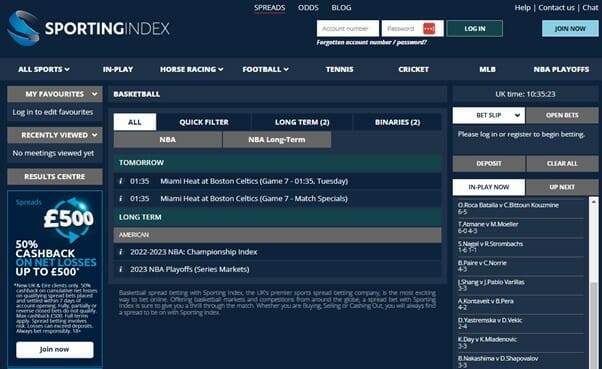Filter by NBA Long-Term
The image size is (602, 369).
[277, 140]
